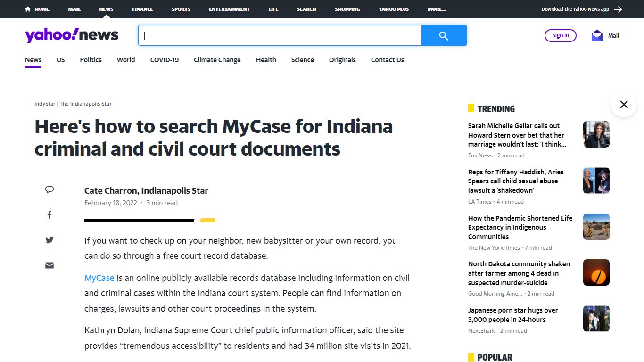Image resolution: width=644 pixels, height=362 pixels.
Task: Share article on Twitter
Action: point(50,240)
